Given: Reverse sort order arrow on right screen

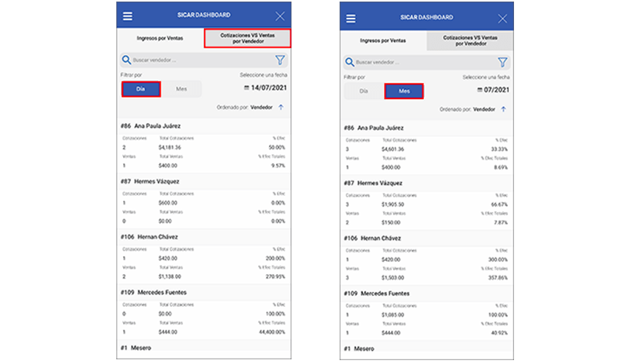Looking at the screenshot, I should coord(503,109).
